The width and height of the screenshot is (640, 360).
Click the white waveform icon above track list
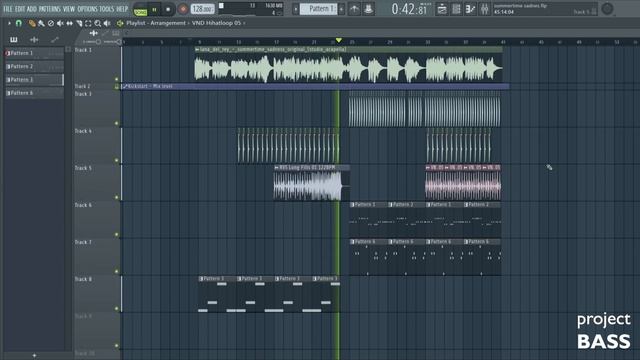93,33
